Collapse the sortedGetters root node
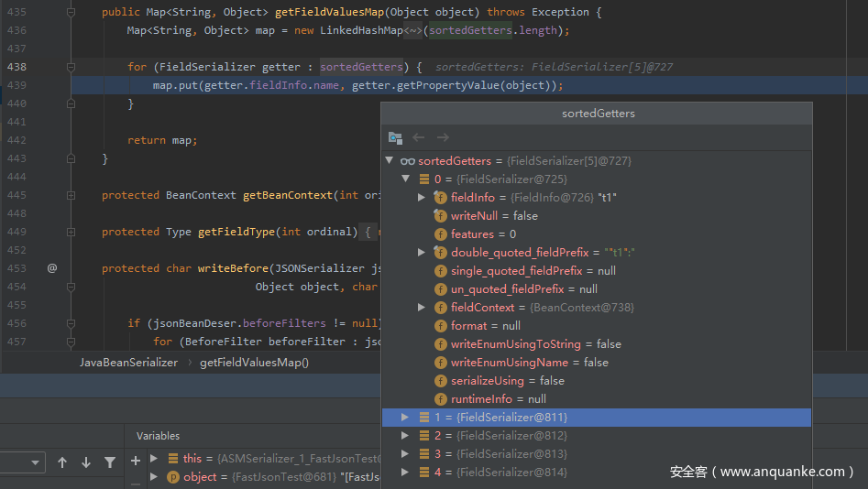868x489 pixels. pos(390,161)
